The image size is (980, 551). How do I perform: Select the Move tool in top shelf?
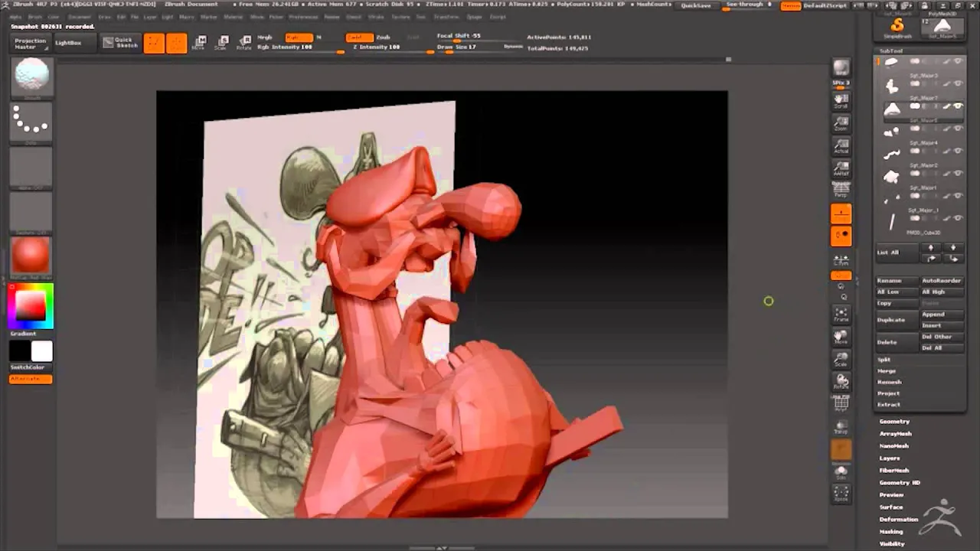coord(199,43)
